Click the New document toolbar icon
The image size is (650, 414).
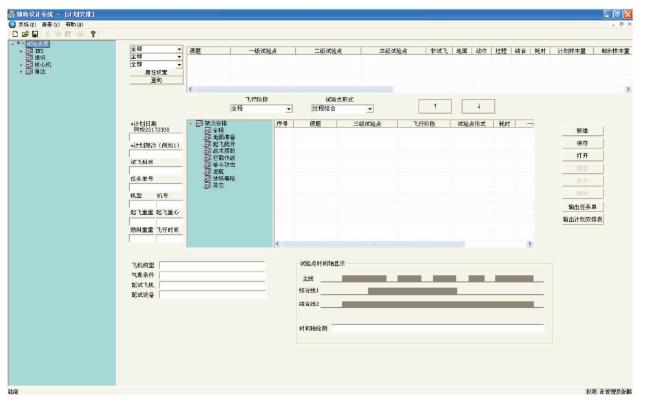(15, 34)
